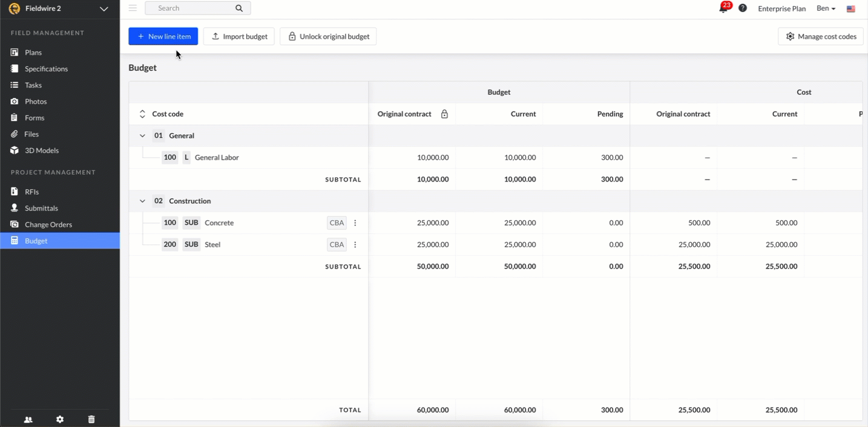Click the US flag language icon

click(851, 8)
